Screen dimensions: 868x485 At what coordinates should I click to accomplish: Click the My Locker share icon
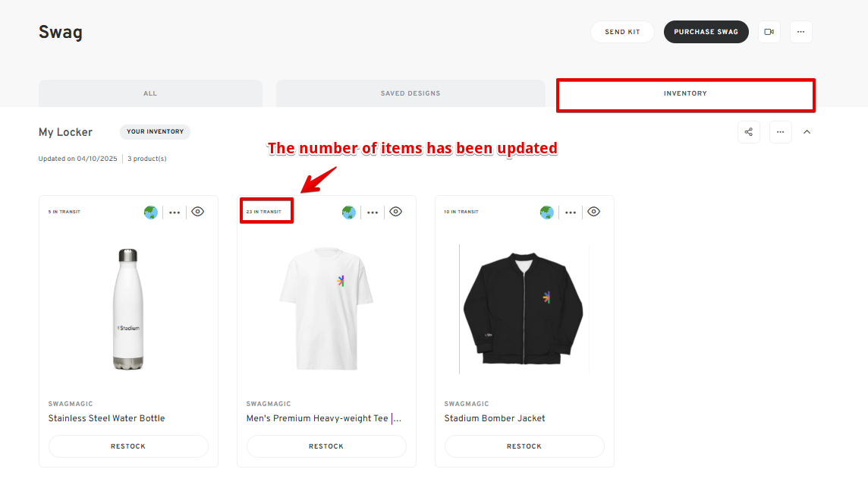click(748, 132)
